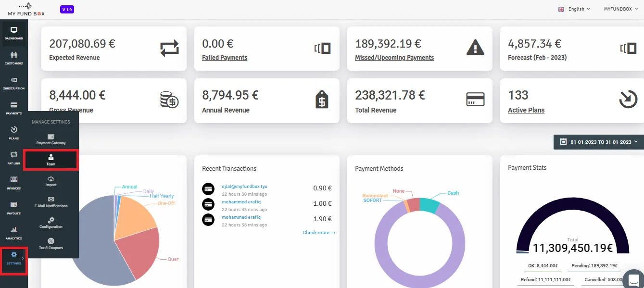Open E-Mail Notifications settings

click(x=51, y=202)
